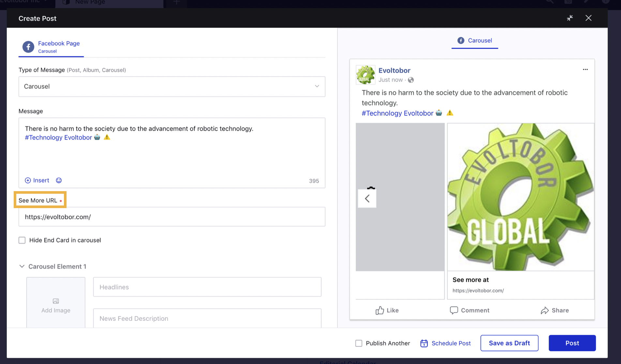
Task: Click the Facebook logo icon in the left tab
Action: click(28, 47)
